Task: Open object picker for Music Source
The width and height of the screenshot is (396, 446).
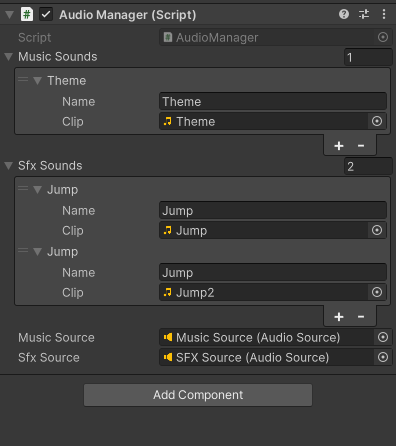Action: point(383,337)
